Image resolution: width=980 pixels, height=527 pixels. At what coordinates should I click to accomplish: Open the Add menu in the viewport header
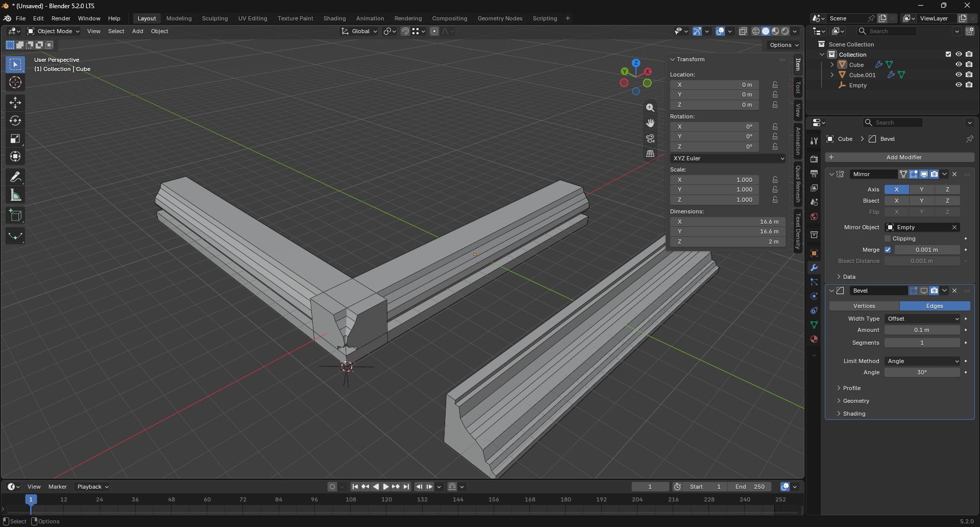pos(137,31)
